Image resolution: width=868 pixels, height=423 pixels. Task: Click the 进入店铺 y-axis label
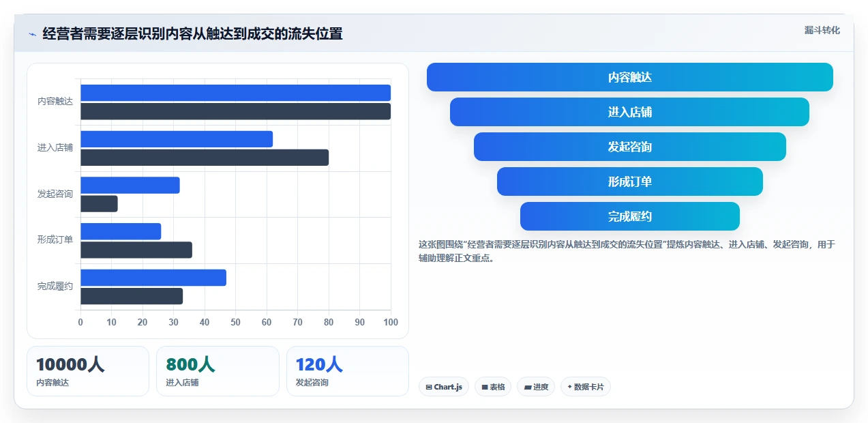[x=55, y=147]
